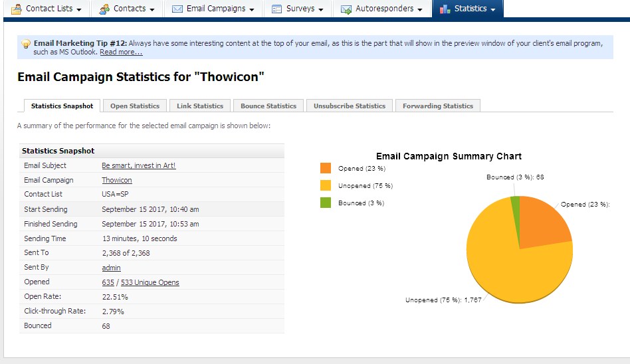The image size is (630, 364).
Task: Open the Bounce Statistics tab
Action: [268, 106]
